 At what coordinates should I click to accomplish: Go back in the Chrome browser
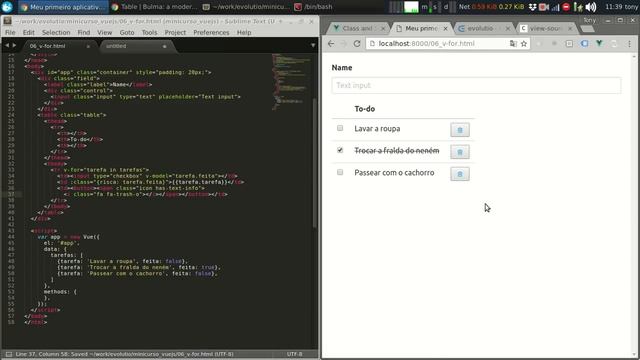331,44
